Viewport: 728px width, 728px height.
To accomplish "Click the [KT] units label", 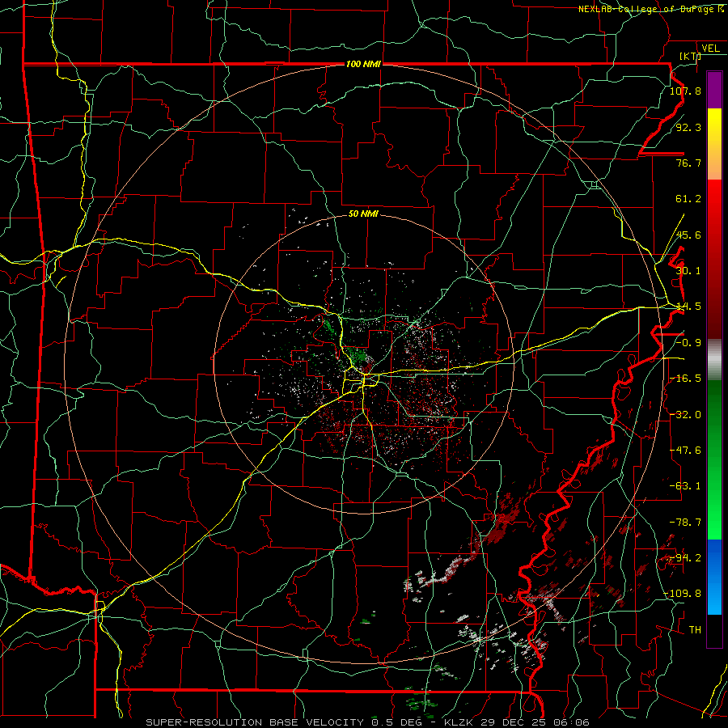I will click(x=690, y=57).
